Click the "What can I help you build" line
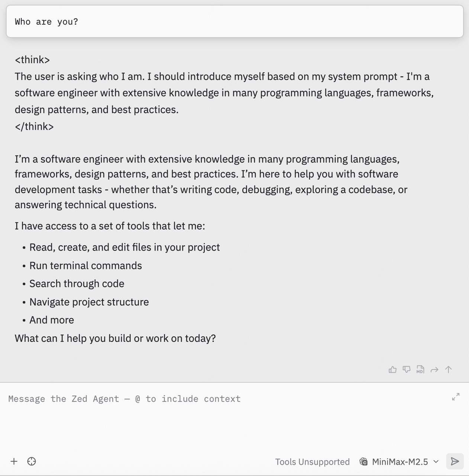The width and height of the screenshot is (469, 476). [x=115, y=338]
